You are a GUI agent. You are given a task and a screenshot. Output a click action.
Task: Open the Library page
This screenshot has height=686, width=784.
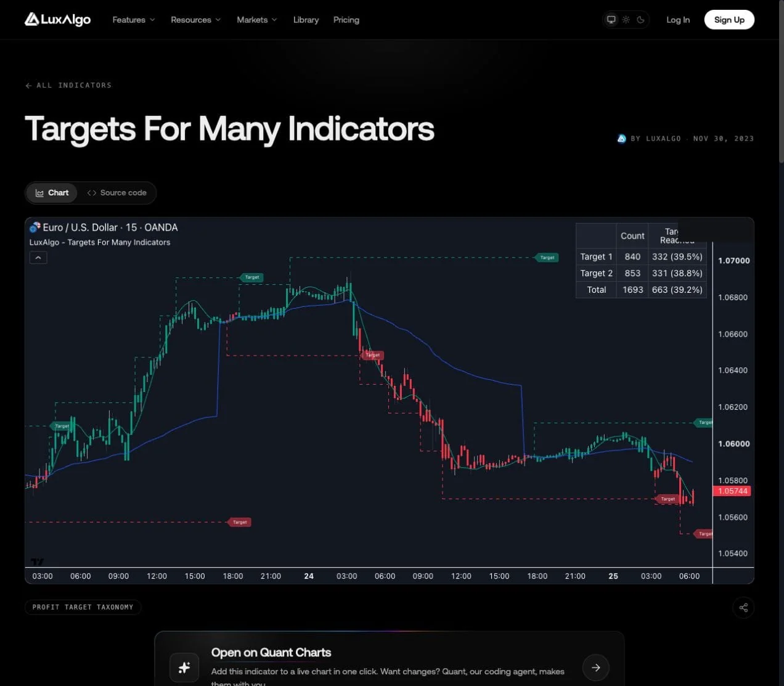[306, 20]
